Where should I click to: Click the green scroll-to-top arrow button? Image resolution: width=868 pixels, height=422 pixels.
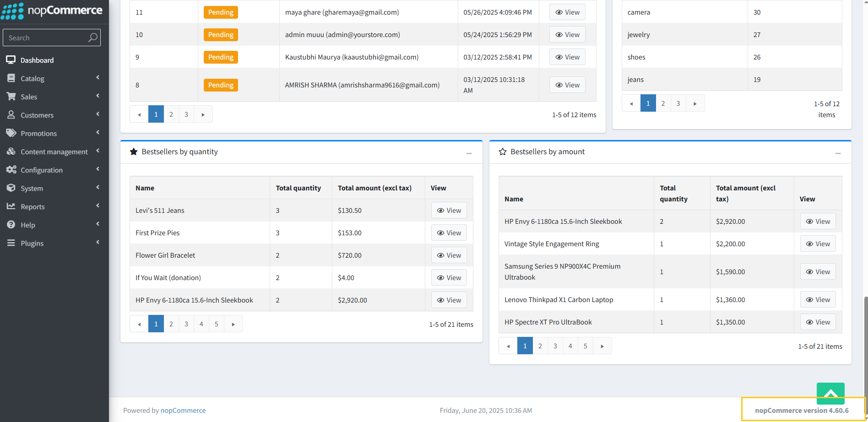[x=830, y=394]
